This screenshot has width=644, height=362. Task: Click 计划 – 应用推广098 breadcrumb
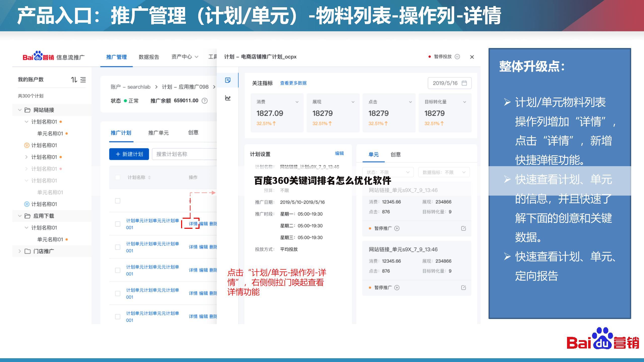pyautogui.click(x=185, y=87)
